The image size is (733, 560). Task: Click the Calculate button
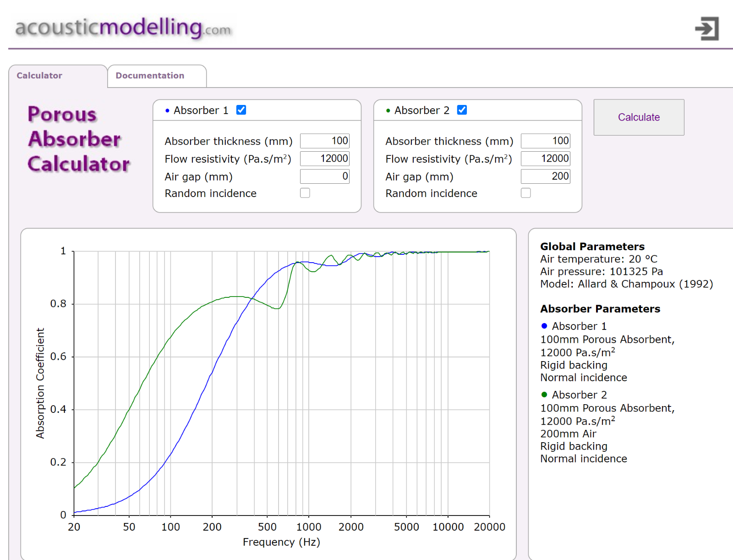coord(639,117)
